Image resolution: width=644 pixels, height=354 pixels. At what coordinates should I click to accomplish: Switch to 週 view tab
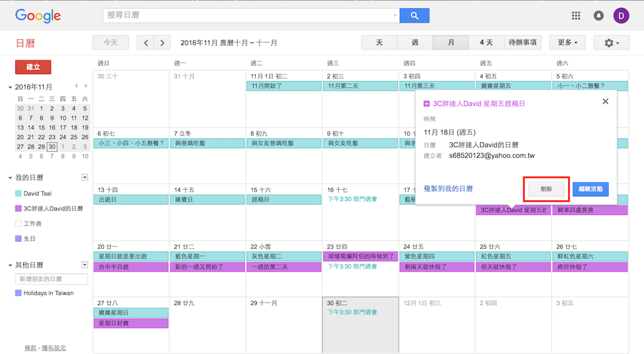point(415,42)
